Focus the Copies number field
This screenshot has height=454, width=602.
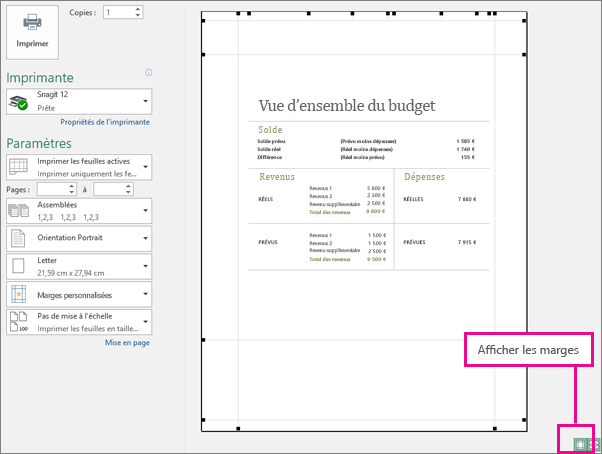pyautogui.click(x=119, y=12)
